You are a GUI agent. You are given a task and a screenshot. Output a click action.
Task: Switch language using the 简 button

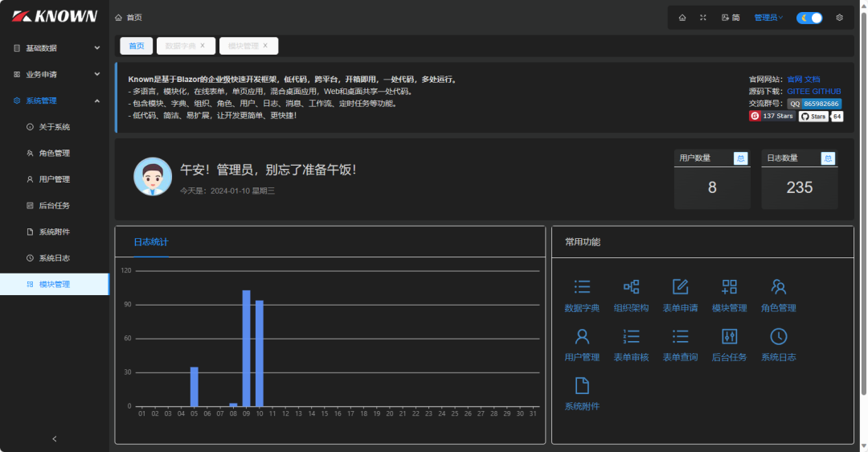coord(731,18)
